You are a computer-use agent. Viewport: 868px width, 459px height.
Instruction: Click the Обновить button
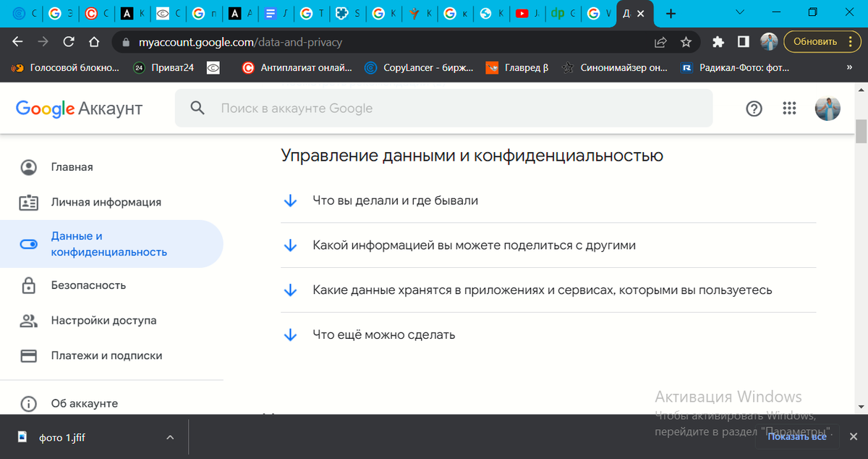tap(815, 42)
